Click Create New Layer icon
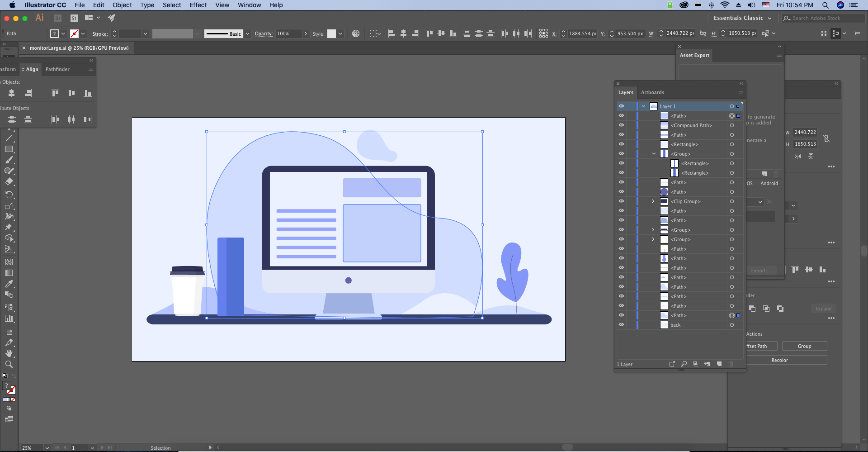Image resolution: width=868 pixels, height=452 pixels. pyautogui.click(x=719, y=364)
